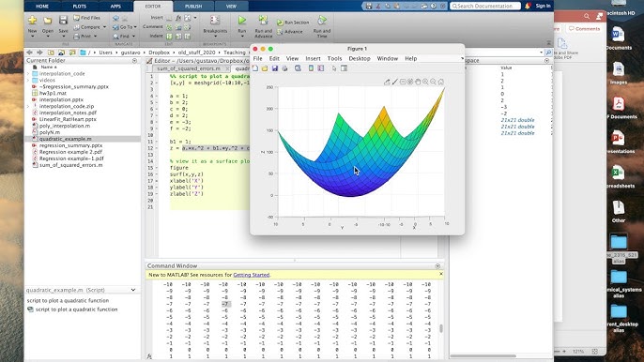
Task: Open the Getting Started link
Action: (252, 275)
